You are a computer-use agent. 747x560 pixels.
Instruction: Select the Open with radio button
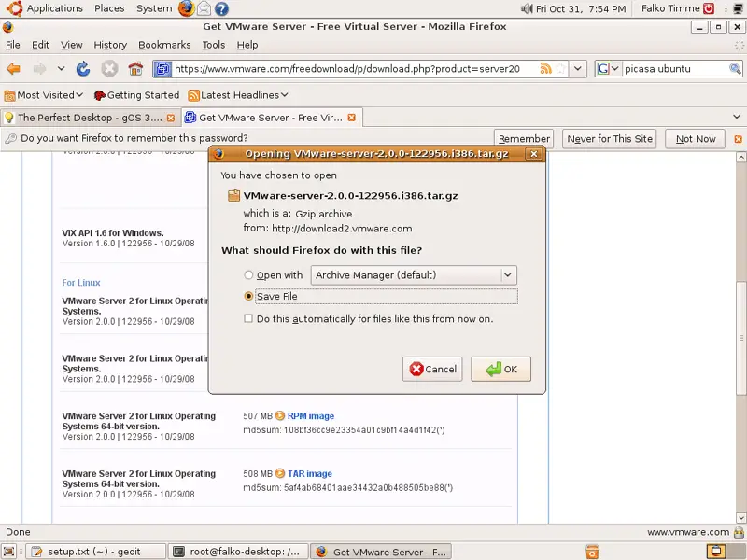(248, 275)
